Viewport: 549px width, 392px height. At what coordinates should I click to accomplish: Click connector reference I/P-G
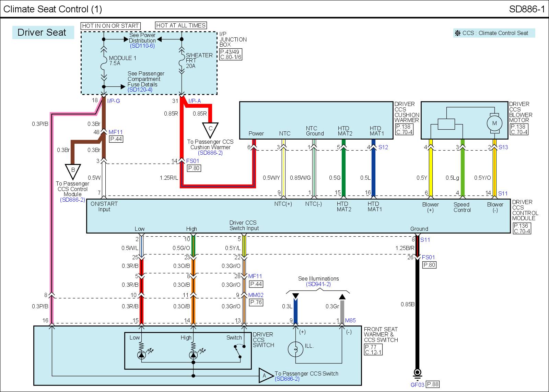pos(114,101)
